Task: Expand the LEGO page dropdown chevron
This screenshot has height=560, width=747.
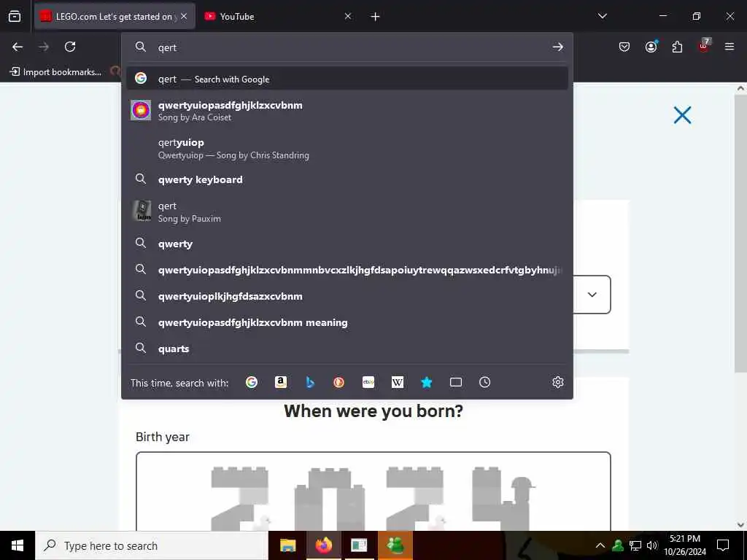Action: pos(592,295)
